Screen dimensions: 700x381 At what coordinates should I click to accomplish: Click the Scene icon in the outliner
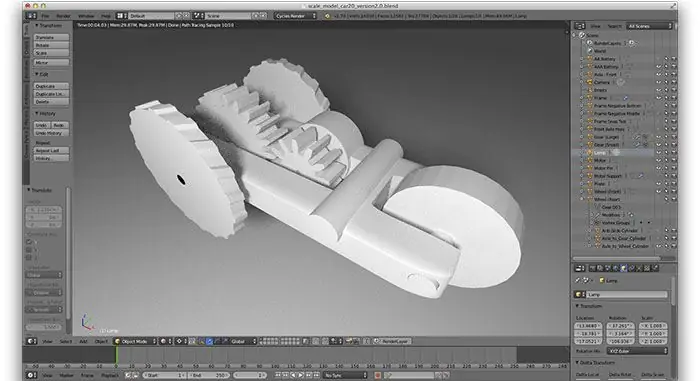582,35
